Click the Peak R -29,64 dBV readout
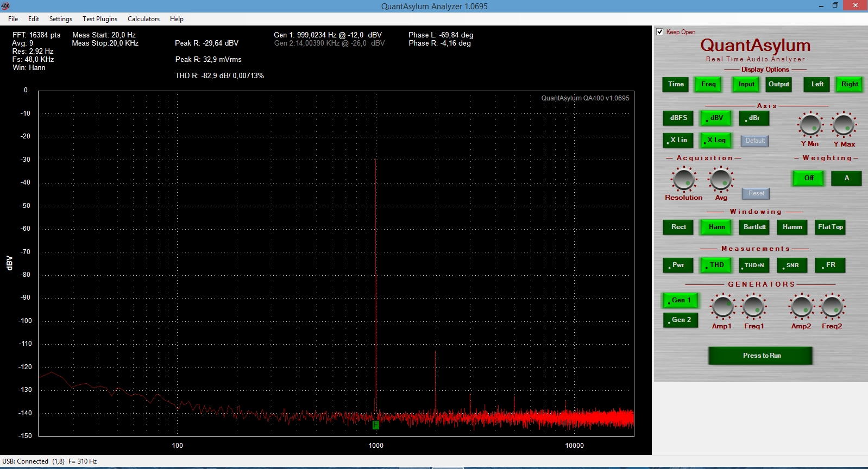The height and width of the screenshot is (469, 868). point(206,43)
